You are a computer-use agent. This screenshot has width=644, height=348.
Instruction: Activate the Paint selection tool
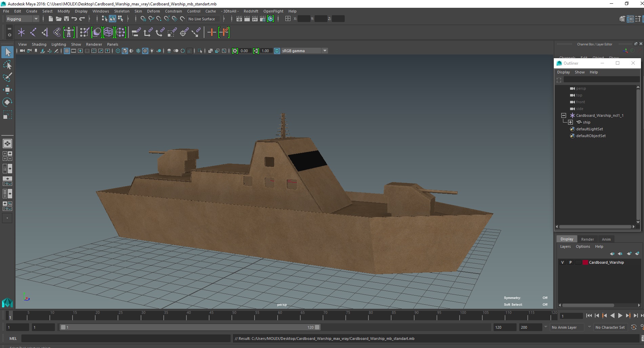tap(7, 77)
